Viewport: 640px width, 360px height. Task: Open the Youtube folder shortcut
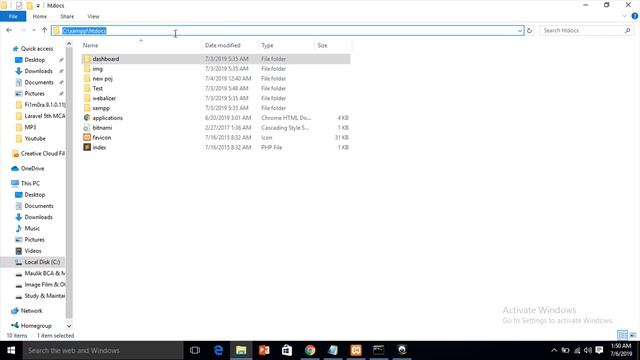[35, 138]
